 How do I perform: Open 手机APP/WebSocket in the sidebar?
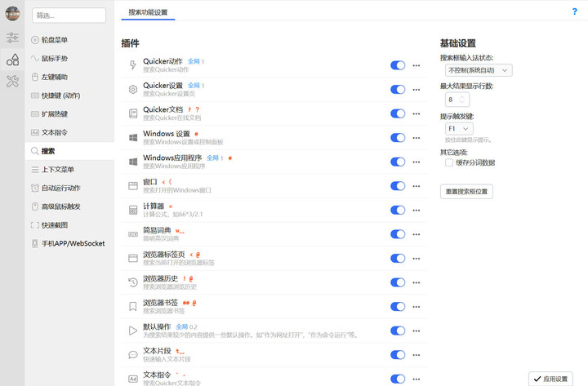click(x=69, y=243)
